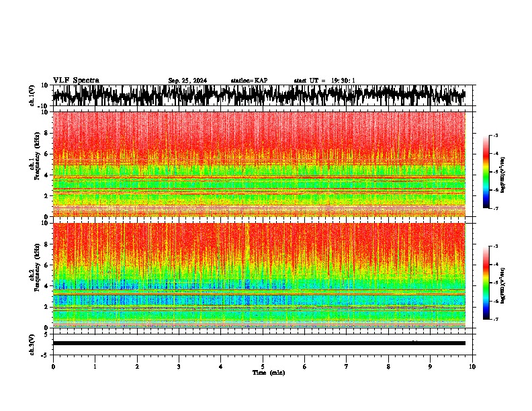
Task: Click the ch.1 frequency axis "2" tick label
Action: [46, 196]
